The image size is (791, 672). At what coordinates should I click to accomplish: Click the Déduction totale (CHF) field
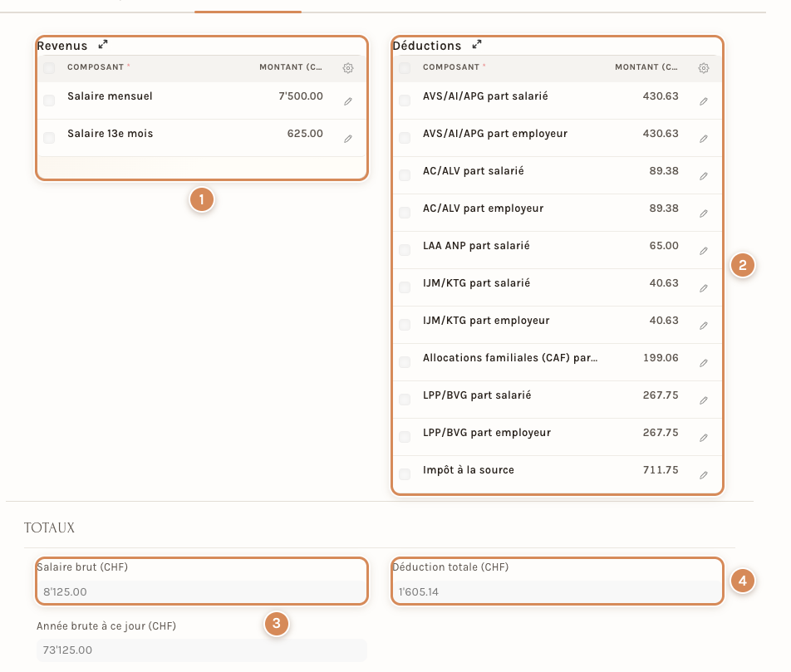point(558,591)
